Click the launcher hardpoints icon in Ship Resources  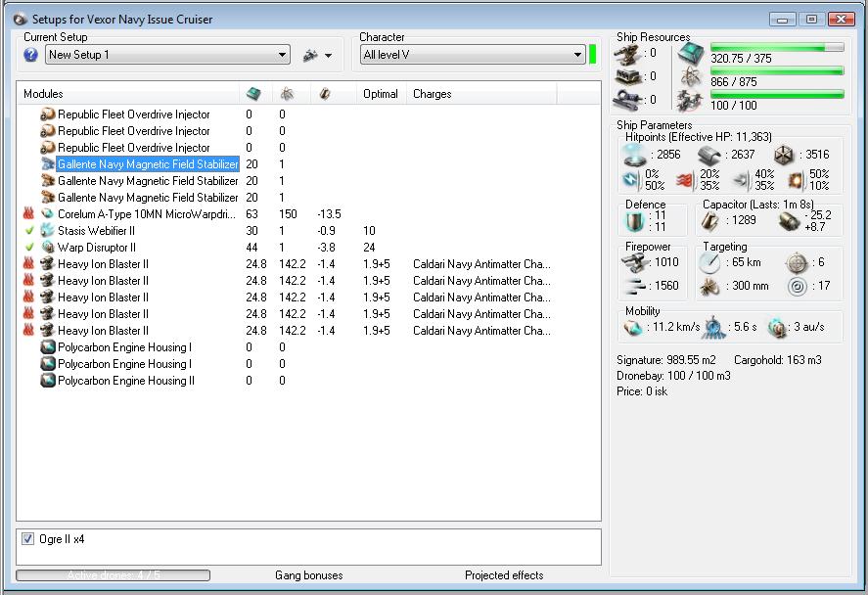pos(627,77)
